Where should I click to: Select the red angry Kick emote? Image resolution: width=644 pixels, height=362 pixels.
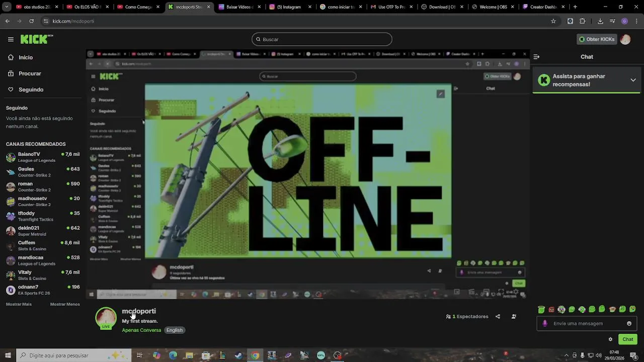(551, 309)
